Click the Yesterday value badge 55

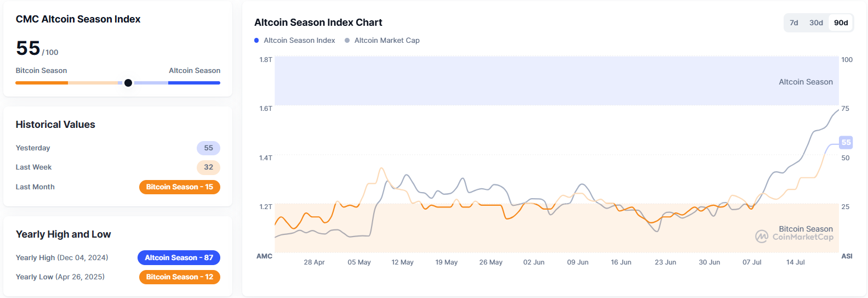click(x=208, y=148)
